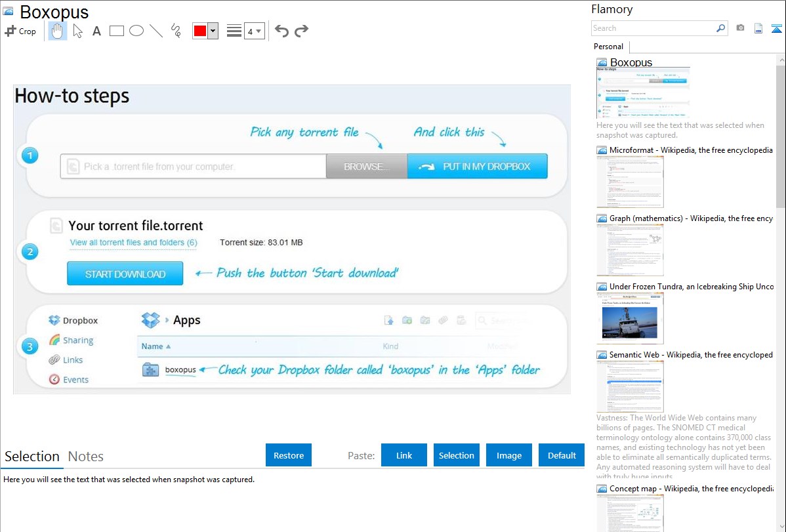Choose the text annotation tool
Viewport: 786px width, 532px height.
click(96, 31)
